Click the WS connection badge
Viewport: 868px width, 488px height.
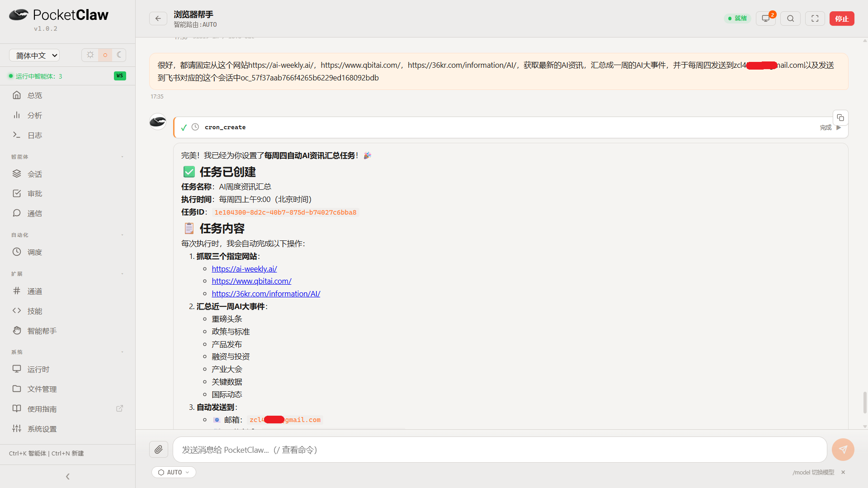[120, 76]
